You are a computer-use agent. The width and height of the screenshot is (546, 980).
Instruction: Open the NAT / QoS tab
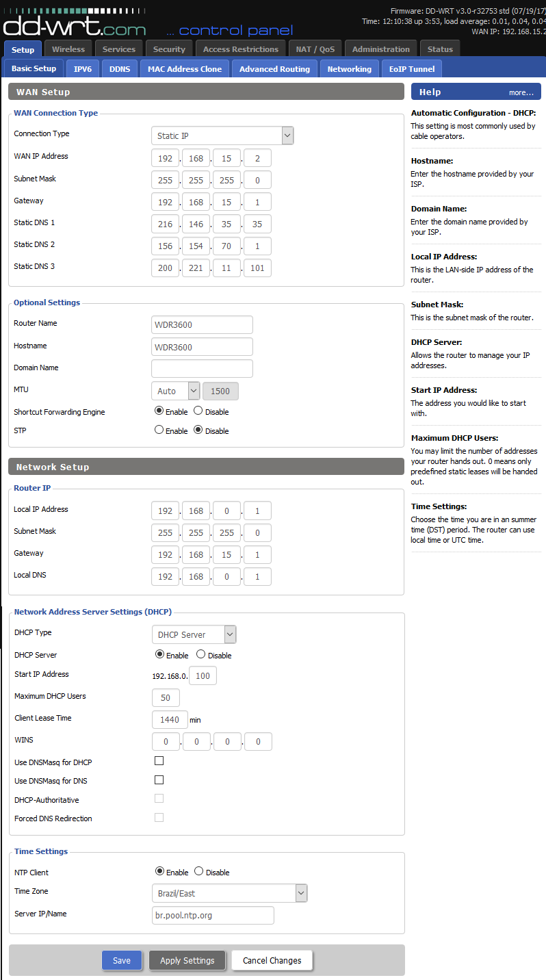(x=315, y=49)
